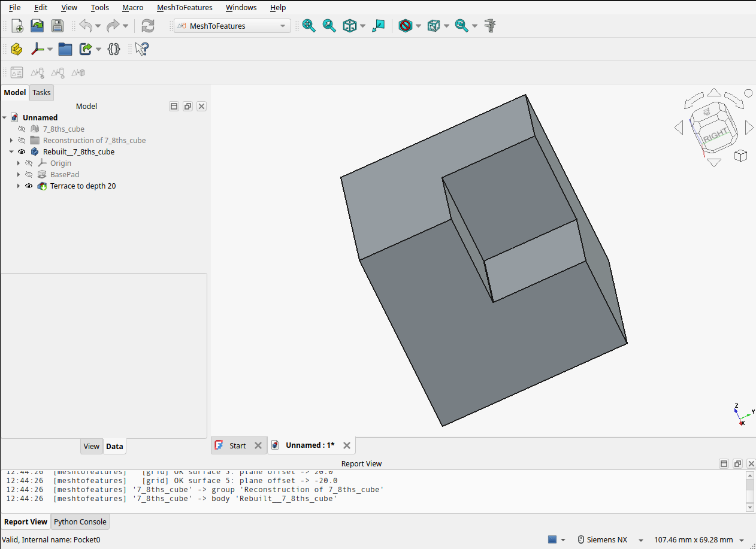This screenshot has height=549, width=756.
Task: Open the MeshToFeatures menu
Action: pyautogui.click(x=185, y=8)
